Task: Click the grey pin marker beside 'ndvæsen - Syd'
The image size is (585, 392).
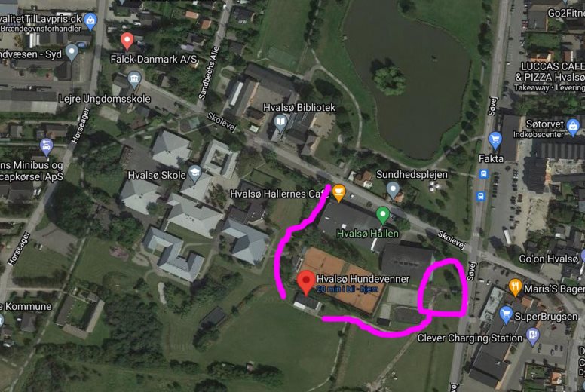Action: (x=72, y=53)
